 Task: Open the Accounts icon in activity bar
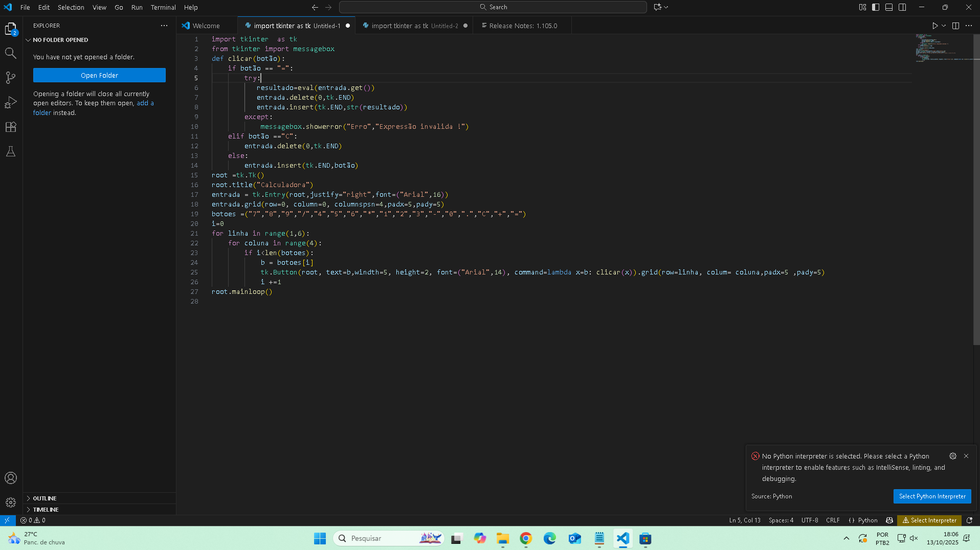(11, 478)
